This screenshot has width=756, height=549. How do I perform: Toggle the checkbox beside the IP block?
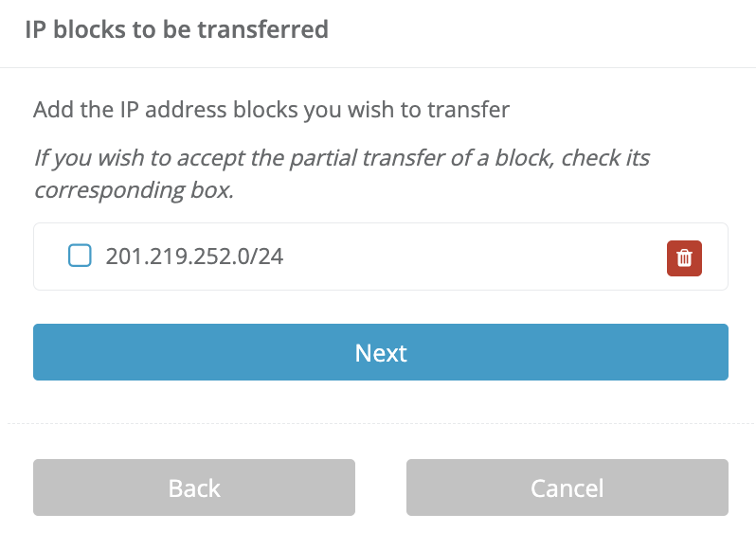coord(80,256)
